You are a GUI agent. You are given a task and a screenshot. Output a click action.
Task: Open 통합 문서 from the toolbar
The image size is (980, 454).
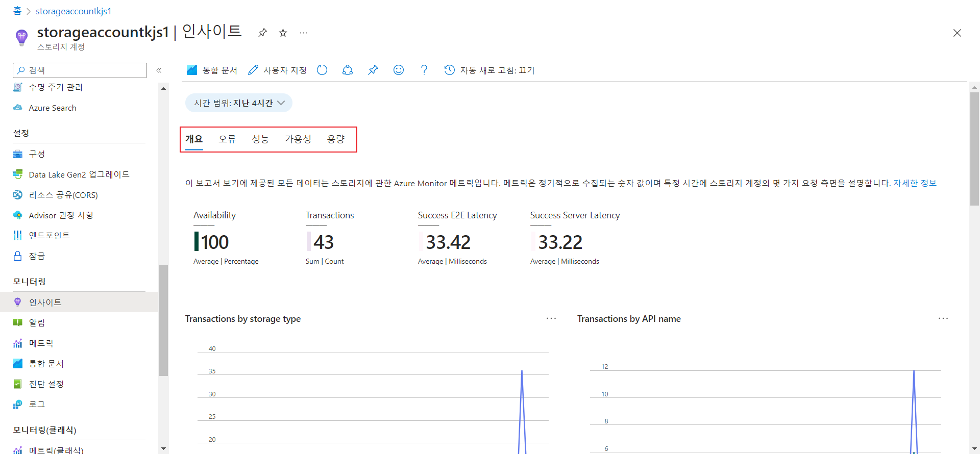212,70
